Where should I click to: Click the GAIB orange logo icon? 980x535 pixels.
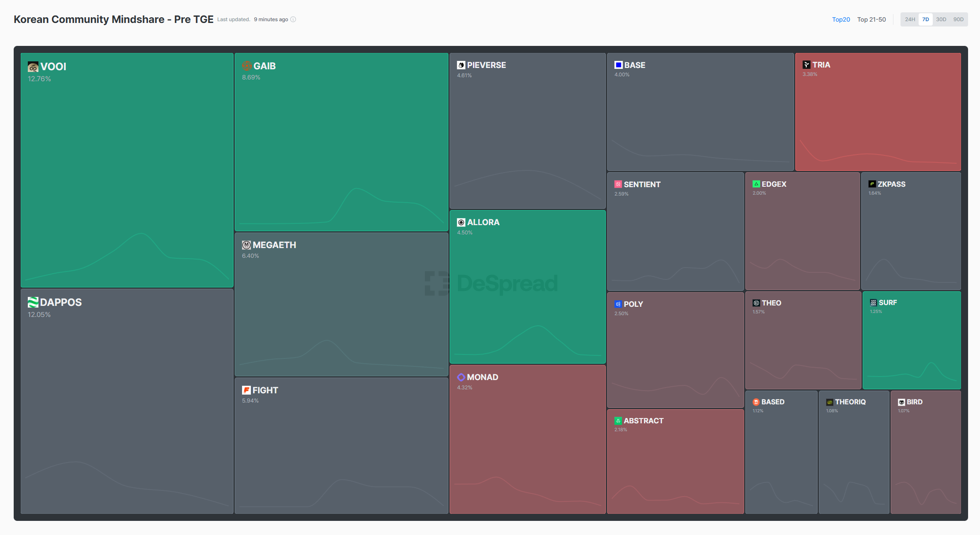(247, 66)
